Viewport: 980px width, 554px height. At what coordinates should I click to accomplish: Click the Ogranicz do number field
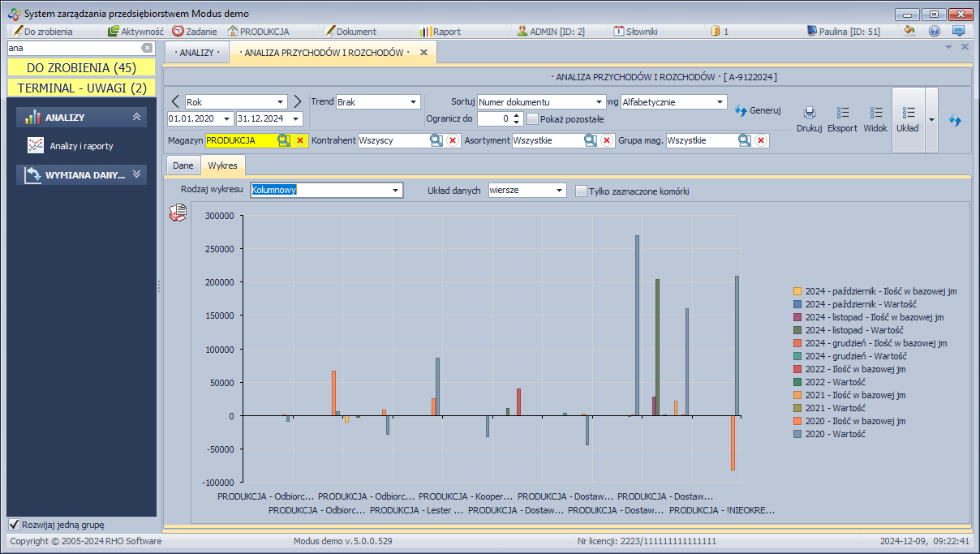493,119
